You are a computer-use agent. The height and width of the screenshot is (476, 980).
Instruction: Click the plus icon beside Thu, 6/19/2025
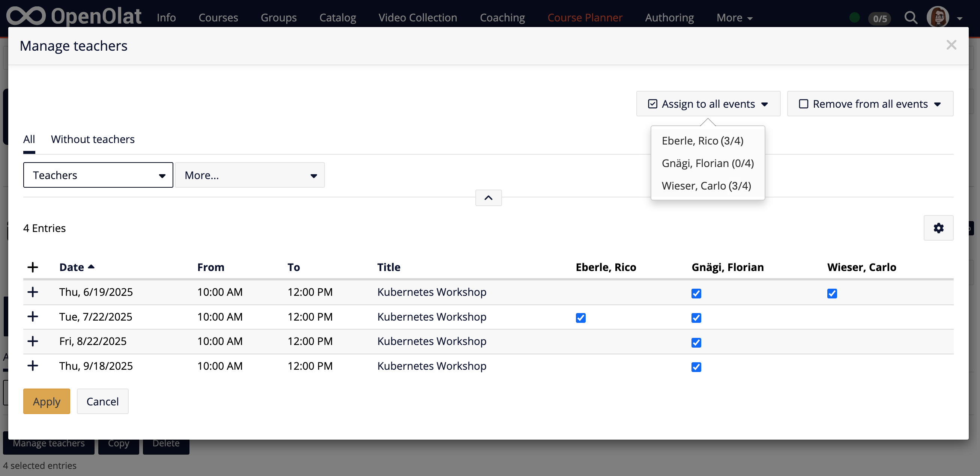[33, 292]
